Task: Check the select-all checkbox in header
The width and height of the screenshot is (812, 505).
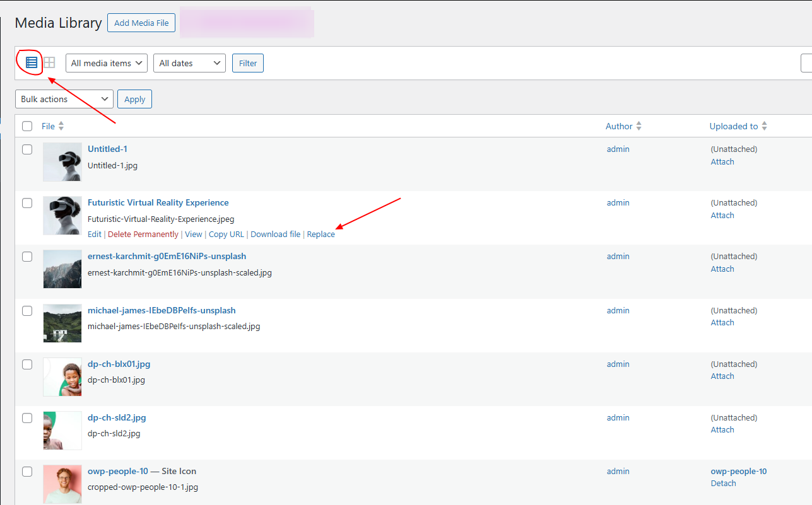Action: (27, 125)
